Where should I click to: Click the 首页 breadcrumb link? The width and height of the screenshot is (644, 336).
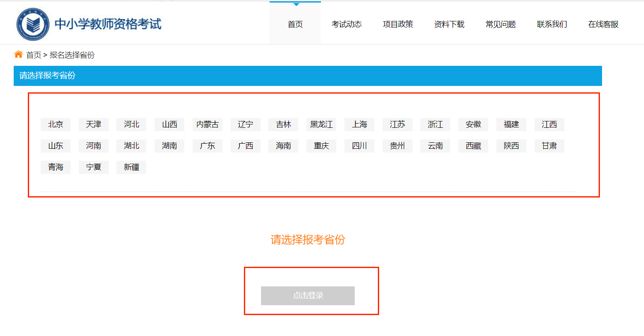point(34,55)
